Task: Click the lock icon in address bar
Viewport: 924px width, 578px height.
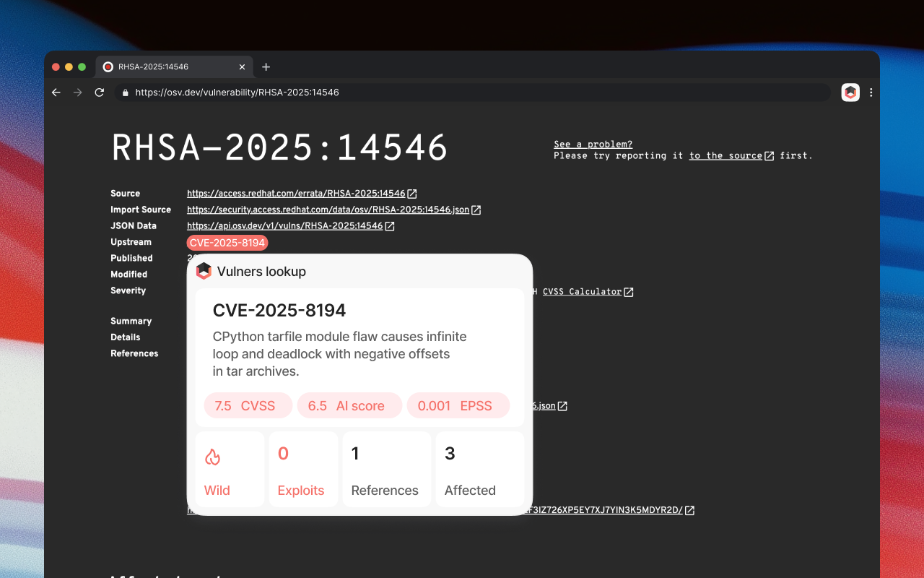Action: [125, 92]
